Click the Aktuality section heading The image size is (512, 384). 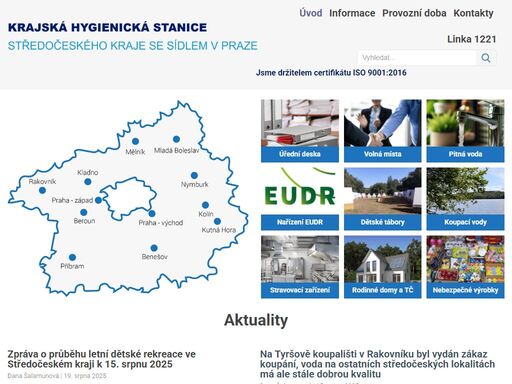click(256, 320)
